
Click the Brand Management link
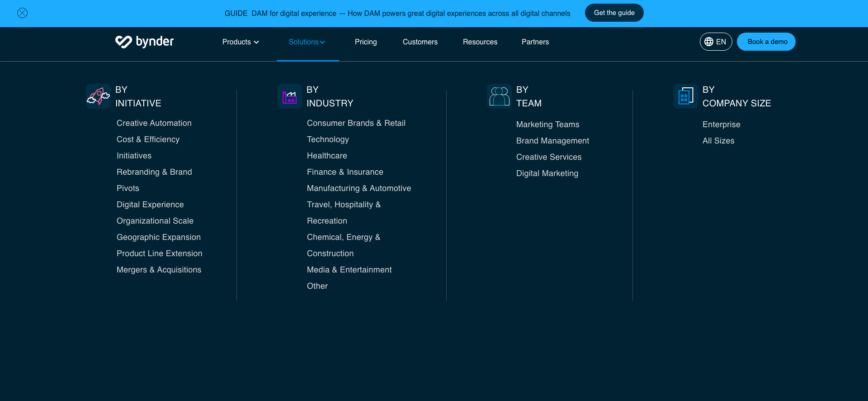point(552,141)
